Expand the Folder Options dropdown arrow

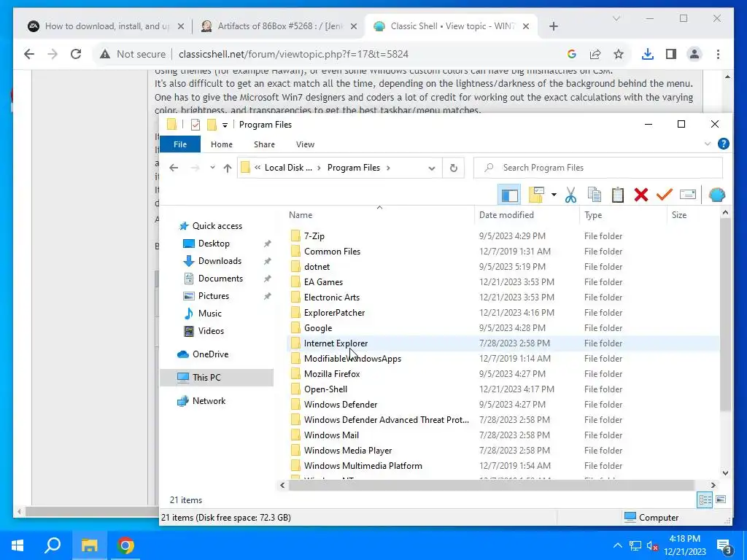tap(554, 195)
